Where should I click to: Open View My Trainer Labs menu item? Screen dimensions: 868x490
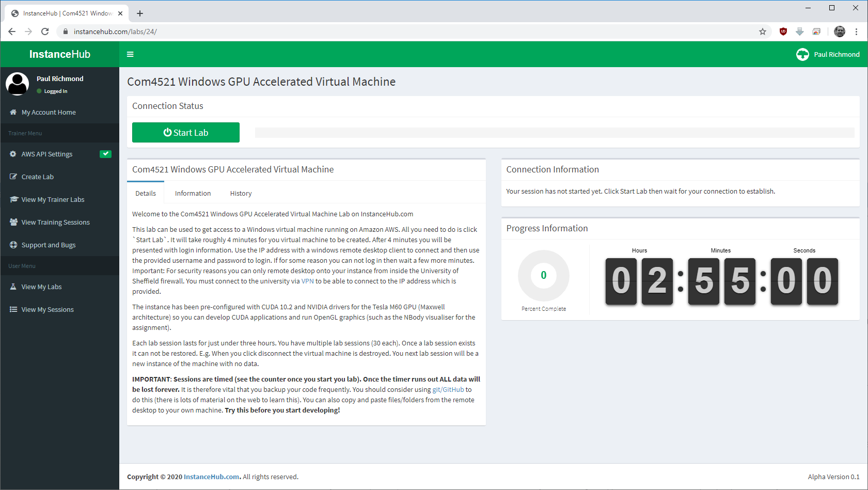click(60, 199)
